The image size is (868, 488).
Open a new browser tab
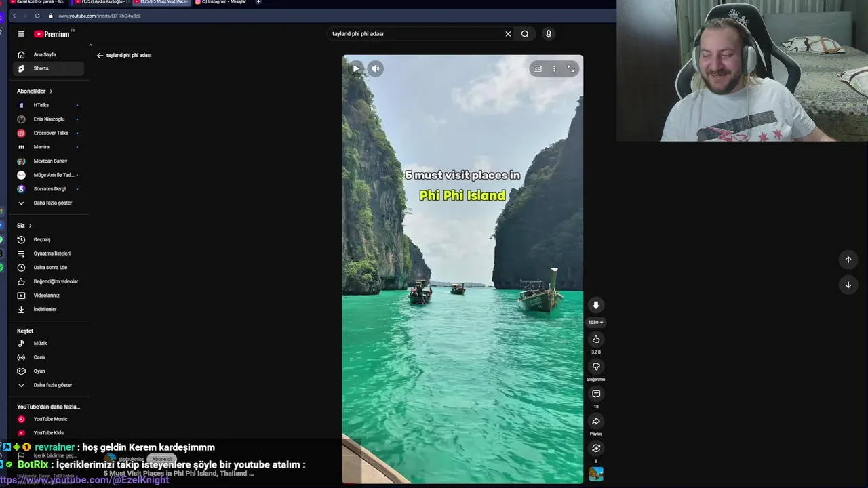coord(258,2)
